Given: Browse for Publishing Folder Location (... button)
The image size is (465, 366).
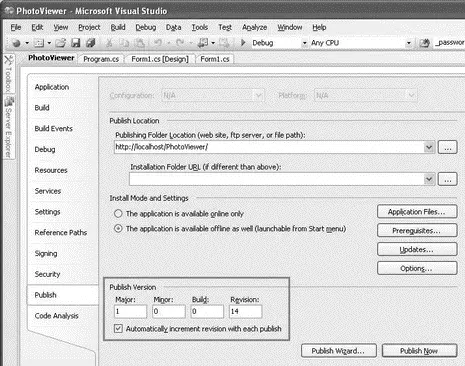Looking at the screenshot, I should click(447, 147).
